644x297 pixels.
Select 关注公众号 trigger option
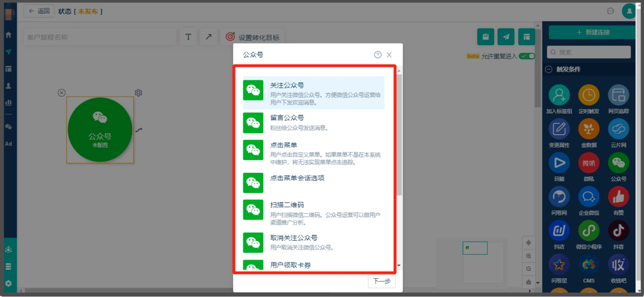(314, 93)
